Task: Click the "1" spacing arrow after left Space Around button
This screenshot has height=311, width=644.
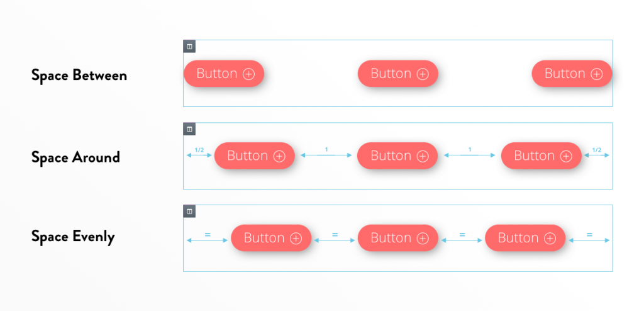Action: click(326, 153)
